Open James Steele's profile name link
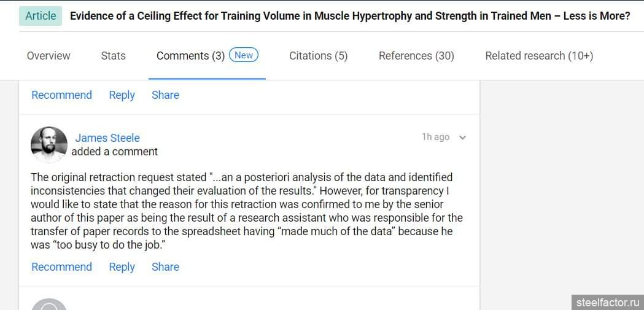This screenshot has height=310, width=644. pyautogui.click(x=107, y=138)
